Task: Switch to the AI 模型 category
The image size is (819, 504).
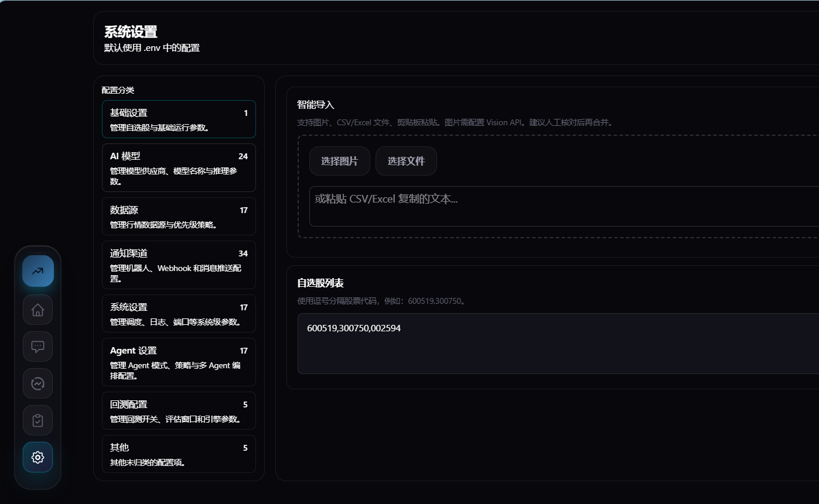Action: tap(178, 167)
